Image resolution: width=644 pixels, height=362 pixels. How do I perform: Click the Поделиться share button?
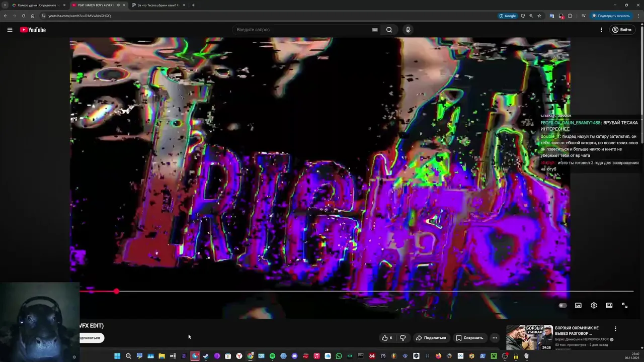tap(431, 338)
